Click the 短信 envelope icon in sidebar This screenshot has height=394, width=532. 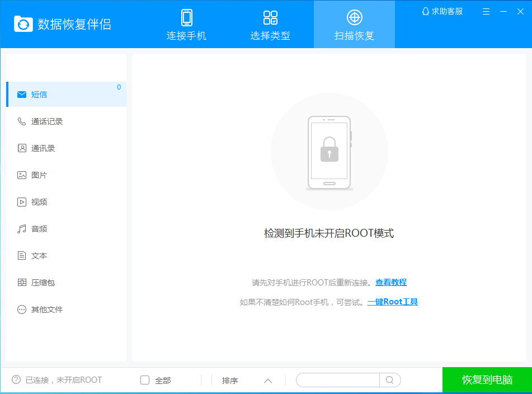click(22, 95)
